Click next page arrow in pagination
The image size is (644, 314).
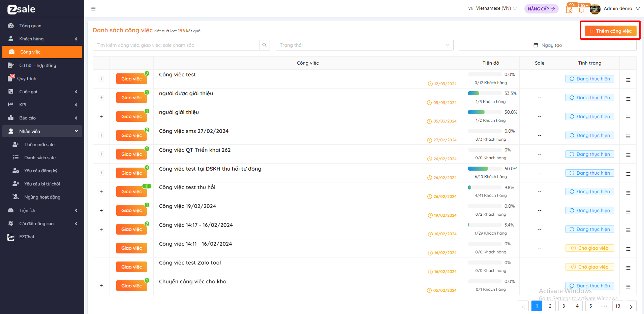[x=631, y=306]
